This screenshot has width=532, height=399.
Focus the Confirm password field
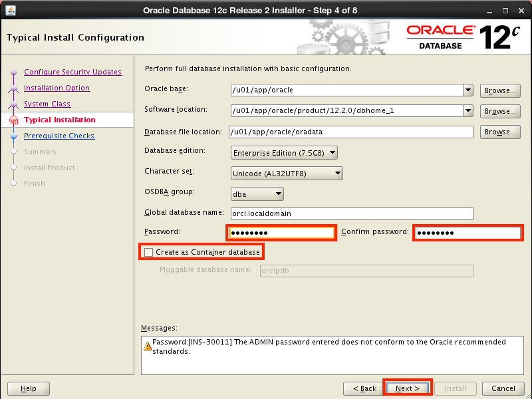tap(468, 233)
